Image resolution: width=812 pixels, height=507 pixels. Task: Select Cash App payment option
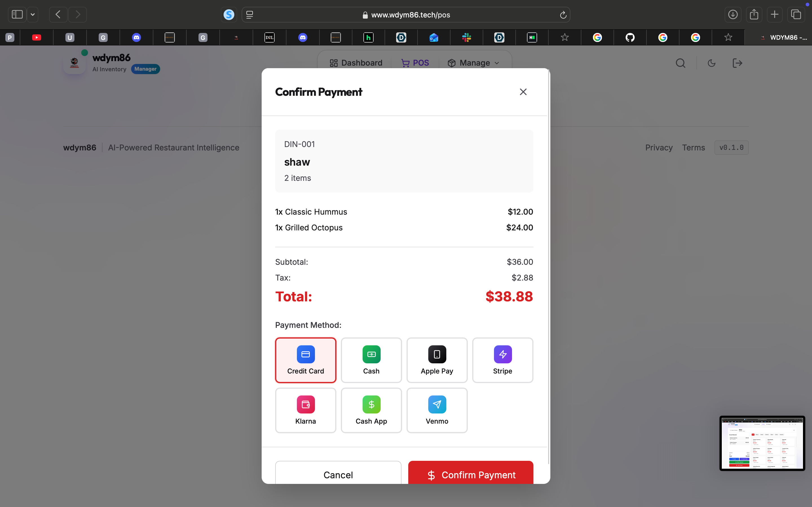pyautogui.click(x=371, y=410)
